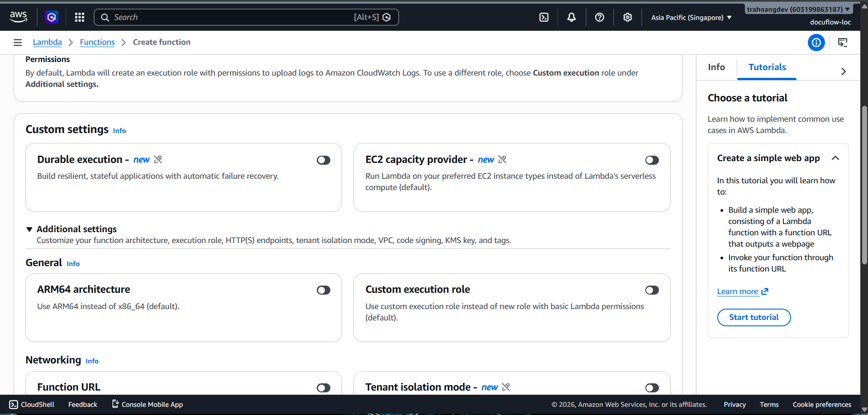This screenshot has height=415, width=868.
Task: Click the docuflow-loc label under the account name
Action: [x=830, y=22]
